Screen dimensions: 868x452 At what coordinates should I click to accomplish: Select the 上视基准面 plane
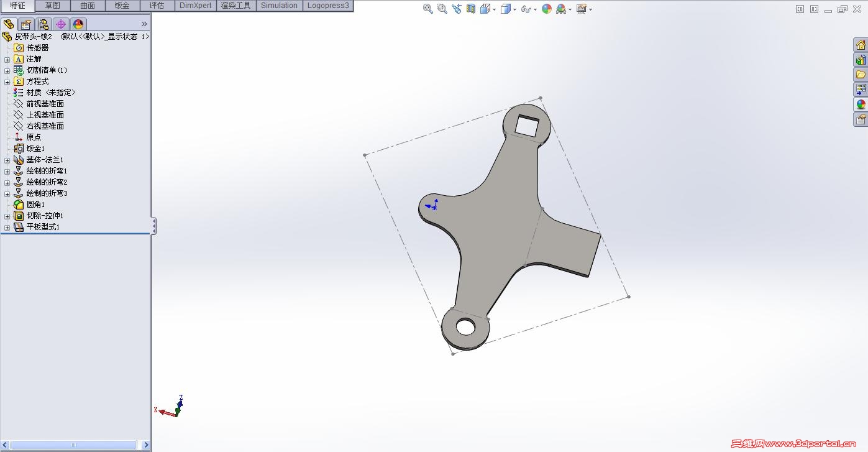point(39,115)
